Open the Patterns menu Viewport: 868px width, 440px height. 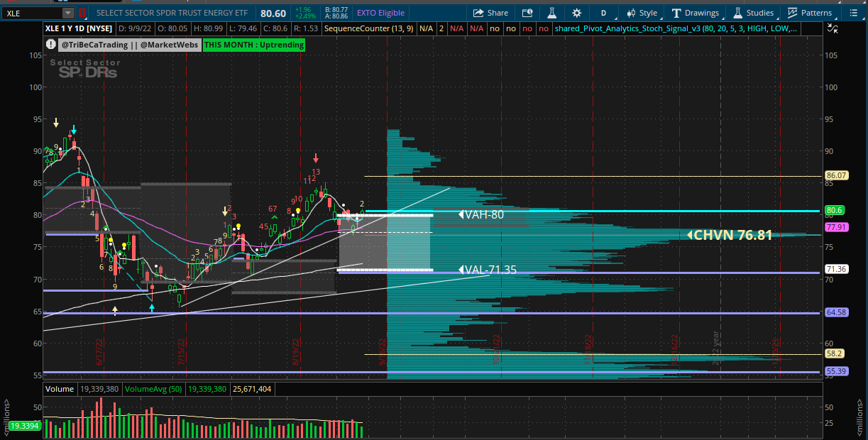pyautogui.click(x=809, y=13)
